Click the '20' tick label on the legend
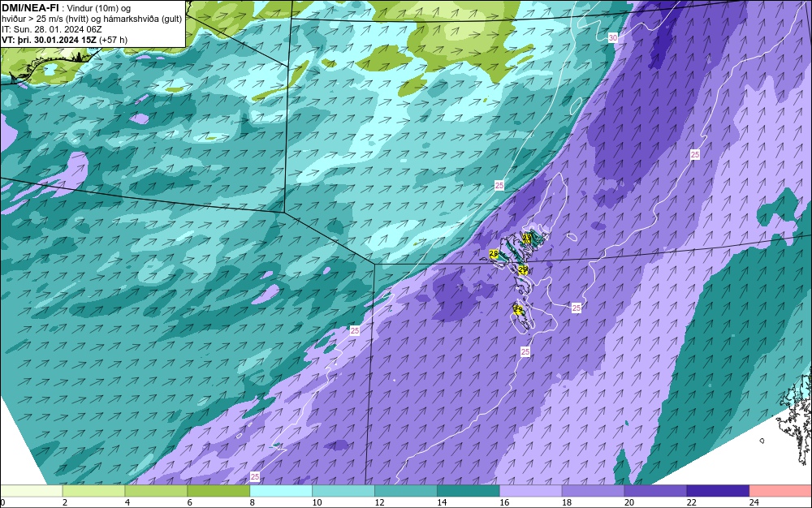This screenshot has width=812, height=508. point(629,502)
